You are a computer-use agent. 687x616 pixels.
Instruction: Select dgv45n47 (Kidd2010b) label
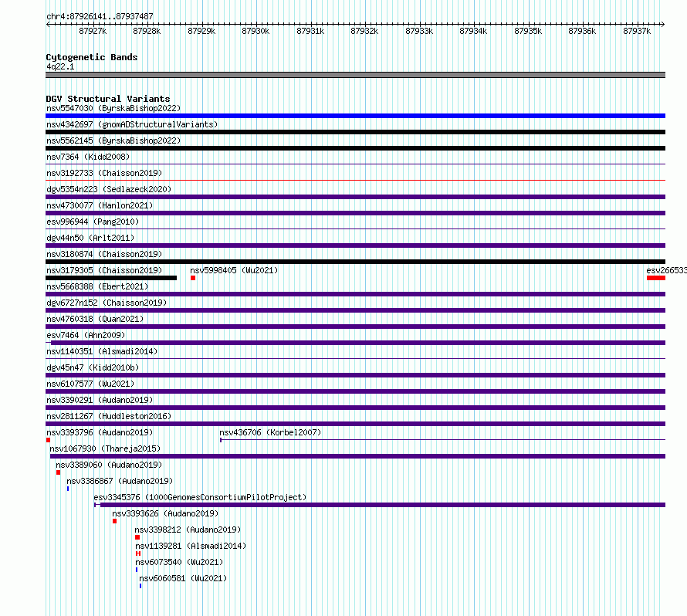[x=93, y=367]
